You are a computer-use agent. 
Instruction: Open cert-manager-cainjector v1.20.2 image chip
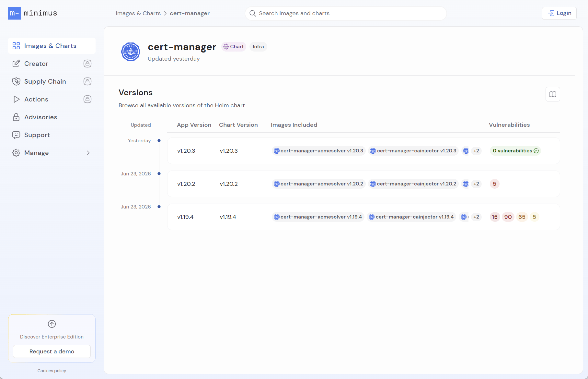pyautogui.click(x=413, y=184)
